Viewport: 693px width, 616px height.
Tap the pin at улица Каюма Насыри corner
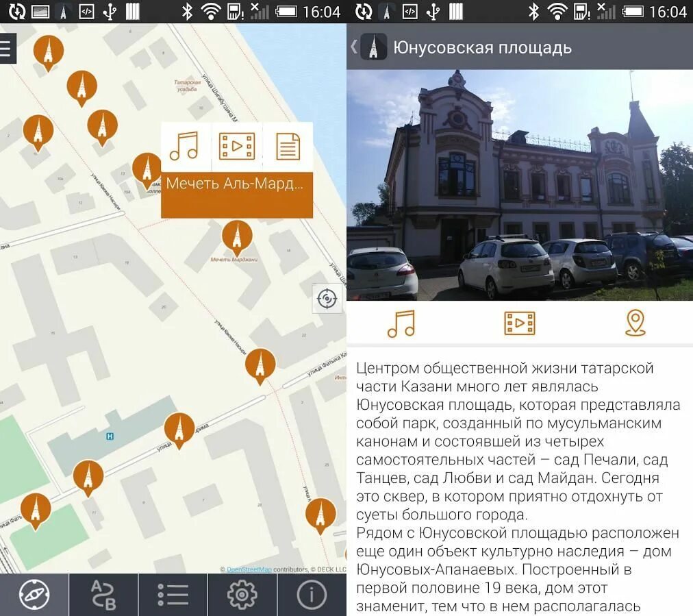[x=260, y=366]
